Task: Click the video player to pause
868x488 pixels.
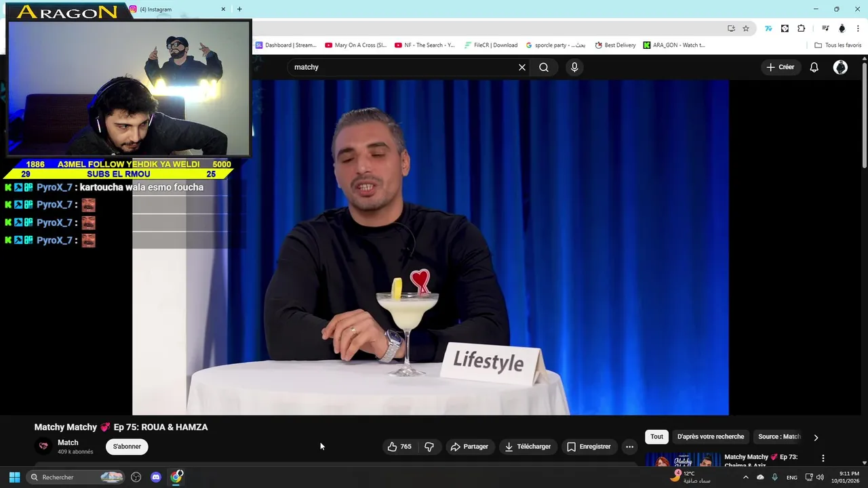Action: [x=431, y=247]
